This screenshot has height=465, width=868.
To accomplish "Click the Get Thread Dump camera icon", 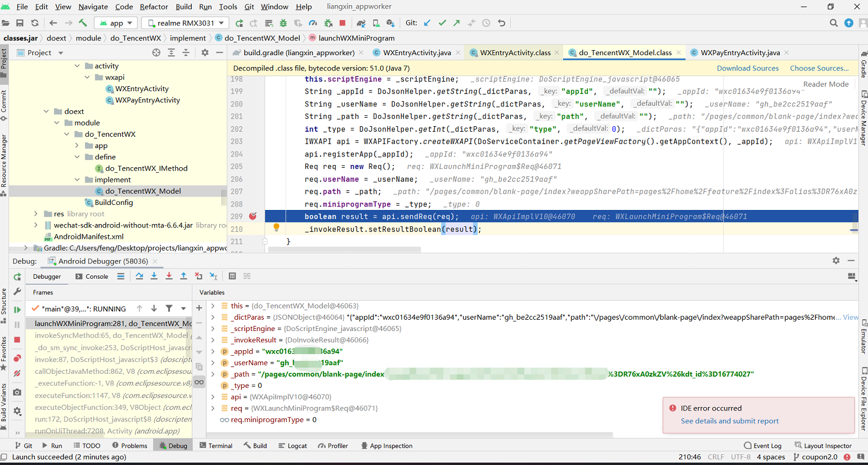I will [17, 392].
